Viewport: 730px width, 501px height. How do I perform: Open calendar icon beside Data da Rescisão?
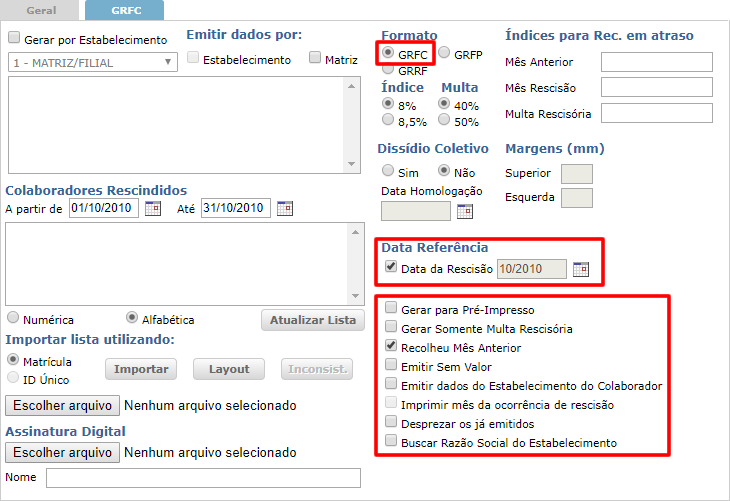[581, 269]
